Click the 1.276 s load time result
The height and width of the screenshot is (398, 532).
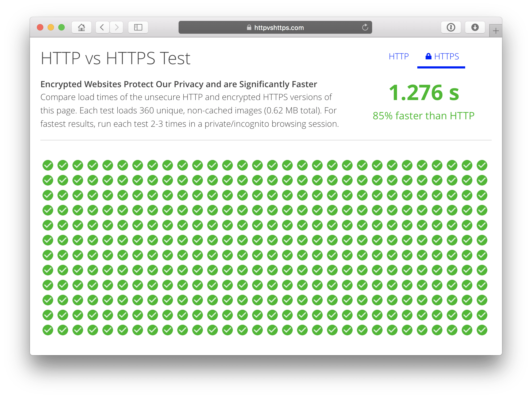[424, 93]
